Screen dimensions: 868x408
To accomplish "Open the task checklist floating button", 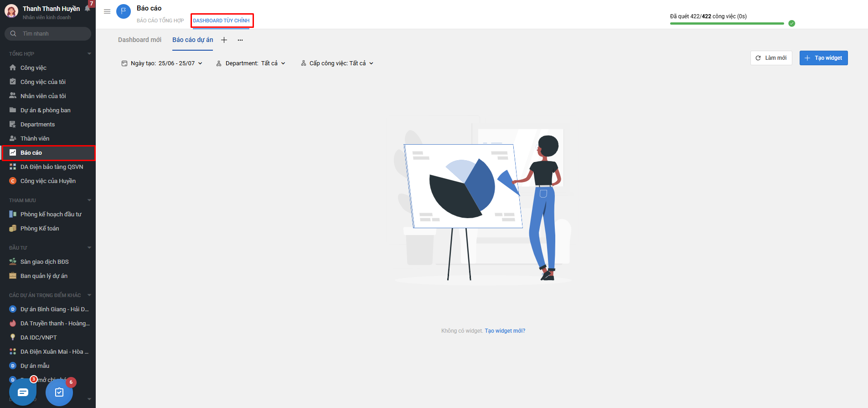I will coord(59,392).
